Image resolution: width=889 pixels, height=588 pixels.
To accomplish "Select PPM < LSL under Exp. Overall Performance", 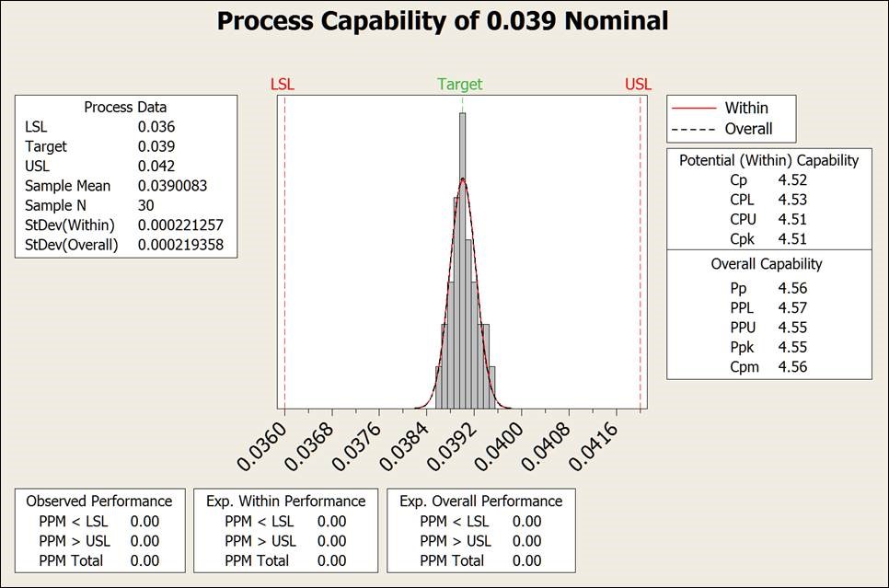I will point(454,521).
